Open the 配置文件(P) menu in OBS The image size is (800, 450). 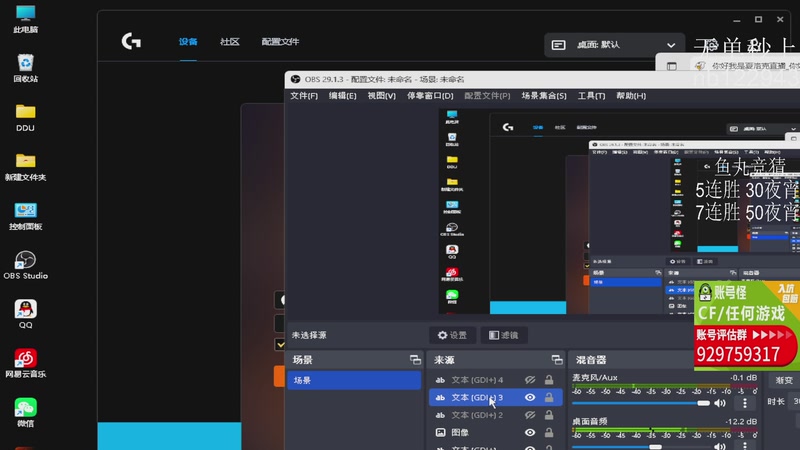[x=487, y=95]
